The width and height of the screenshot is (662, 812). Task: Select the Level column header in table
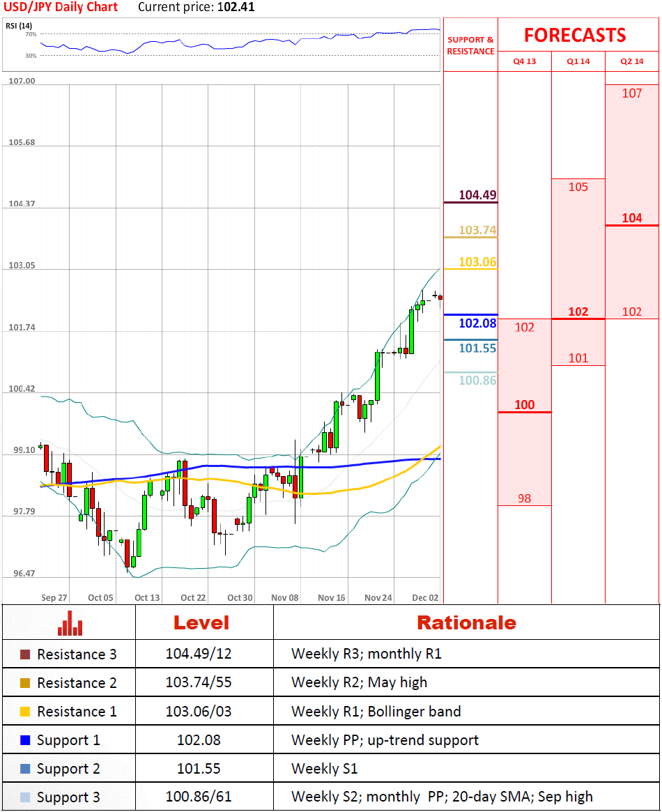[201, 622]
